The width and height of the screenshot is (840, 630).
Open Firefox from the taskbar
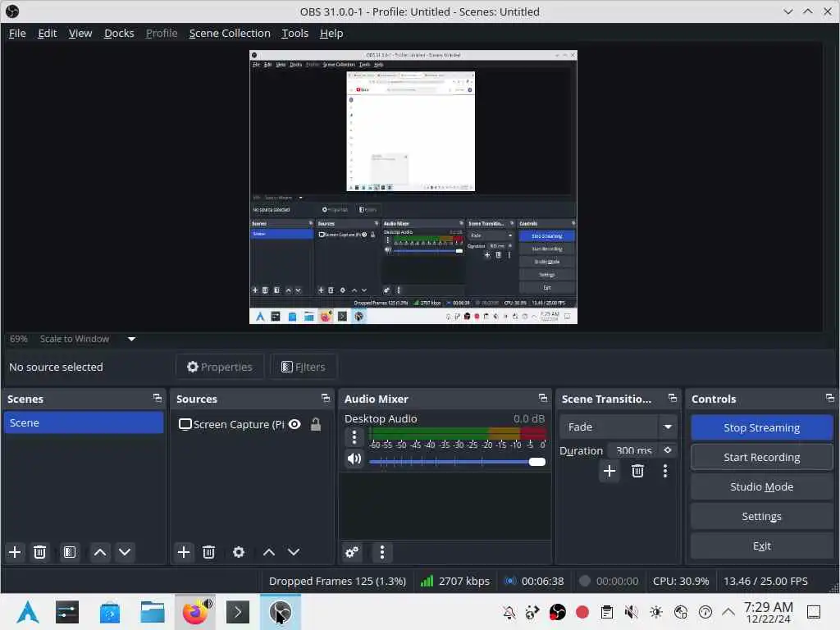195,612
